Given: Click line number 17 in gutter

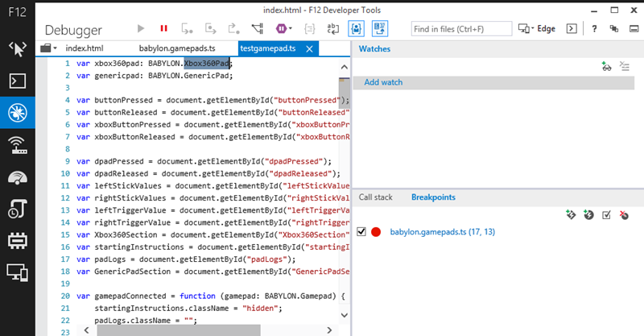Looking at the screenshot, I should 65,259.
